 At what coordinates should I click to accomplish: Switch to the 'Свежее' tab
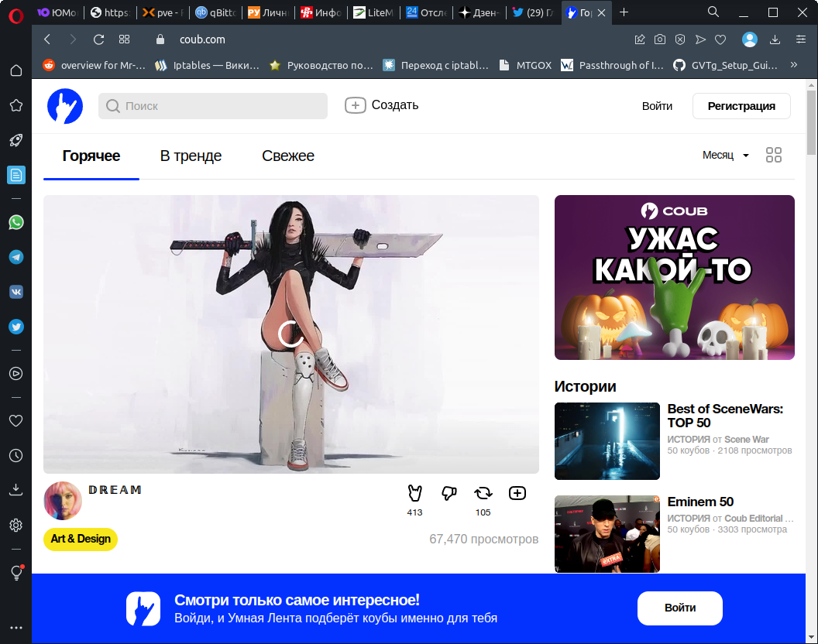(287, 156)
